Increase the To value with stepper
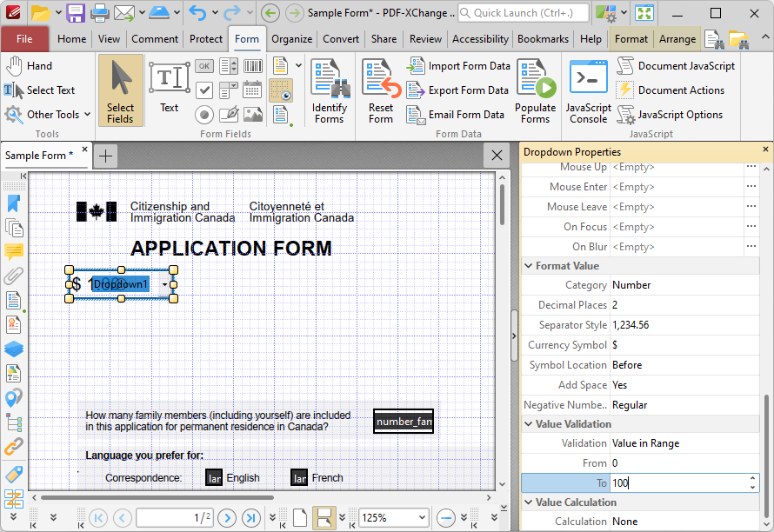Screen dimensions: 774x532 point(752,478)
